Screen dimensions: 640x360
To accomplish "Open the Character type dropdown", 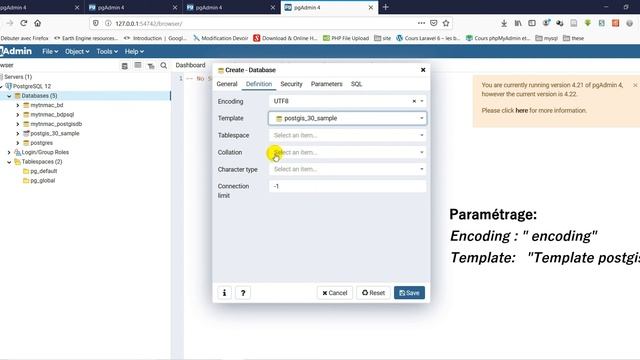I will (347, 169).
